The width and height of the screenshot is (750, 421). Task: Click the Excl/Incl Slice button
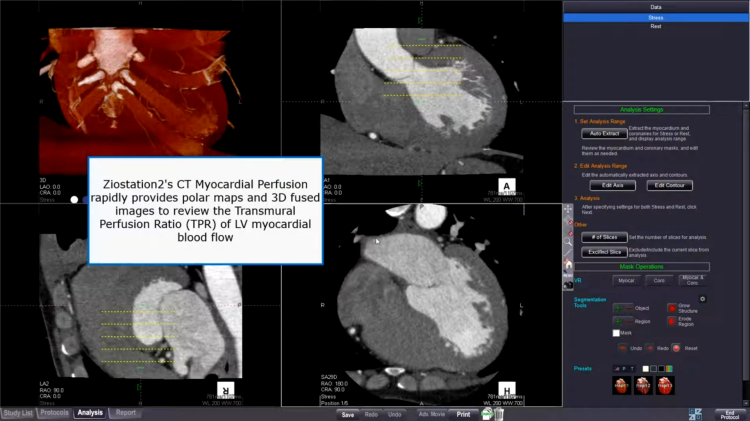[605, 252]
